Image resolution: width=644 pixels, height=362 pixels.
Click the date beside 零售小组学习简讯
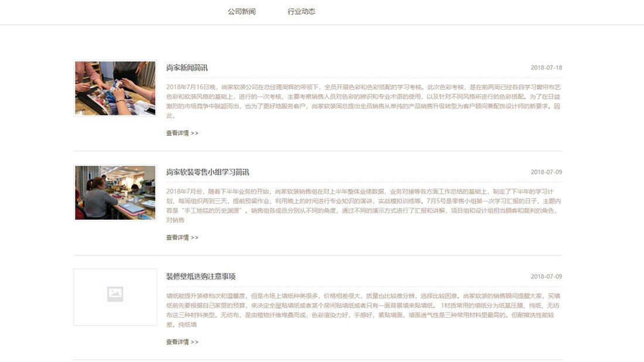click(x=546, y=172)
